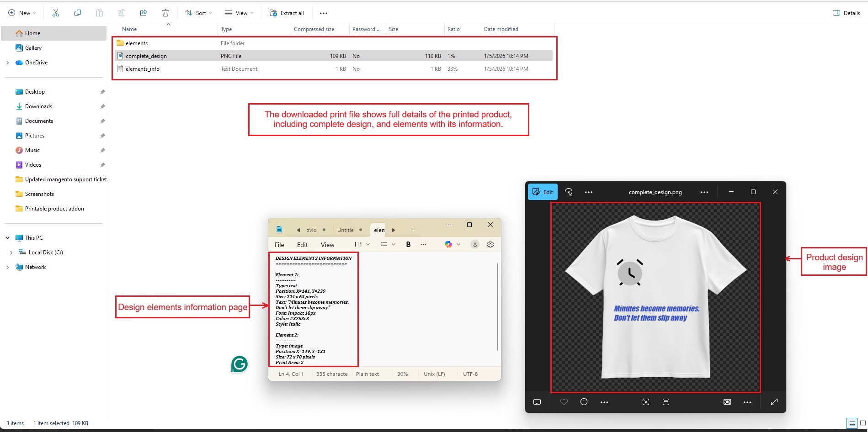The image size is (868, 432).
Task: Open Notepad settings gear icon
Action: coord(490,244)
